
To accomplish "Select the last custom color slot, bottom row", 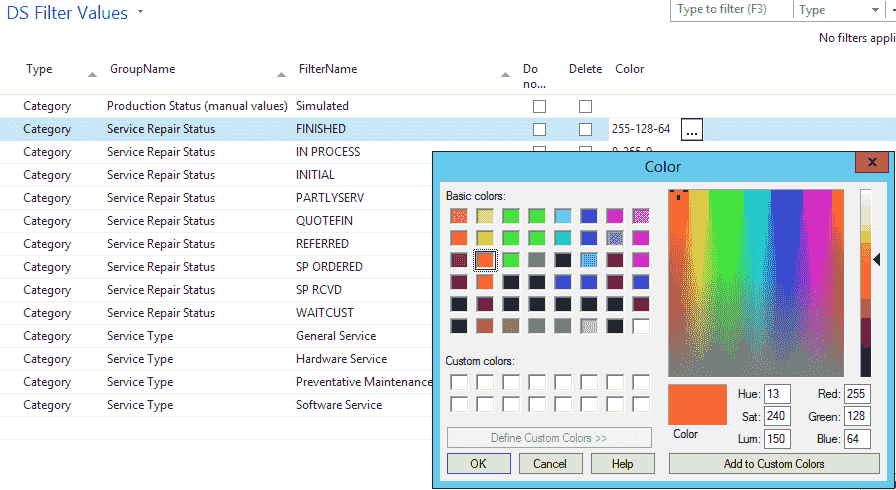I will pyautogui.click(x=641, y=404).
